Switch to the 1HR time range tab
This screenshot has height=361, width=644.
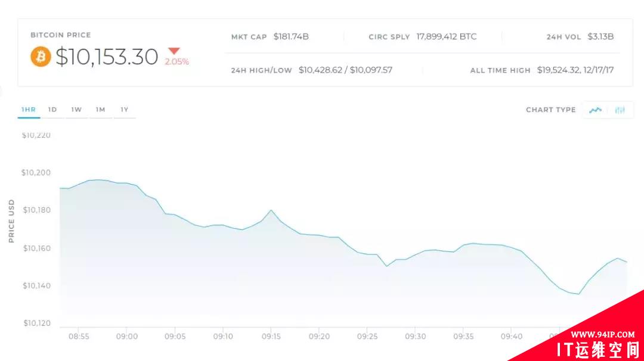[29, 110]
